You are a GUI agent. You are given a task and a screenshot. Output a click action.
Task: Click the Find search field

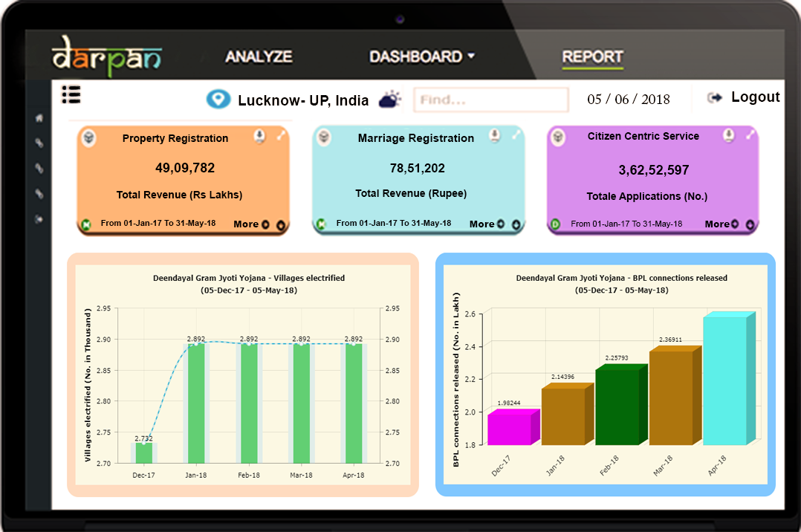click(x=490, y=100)
